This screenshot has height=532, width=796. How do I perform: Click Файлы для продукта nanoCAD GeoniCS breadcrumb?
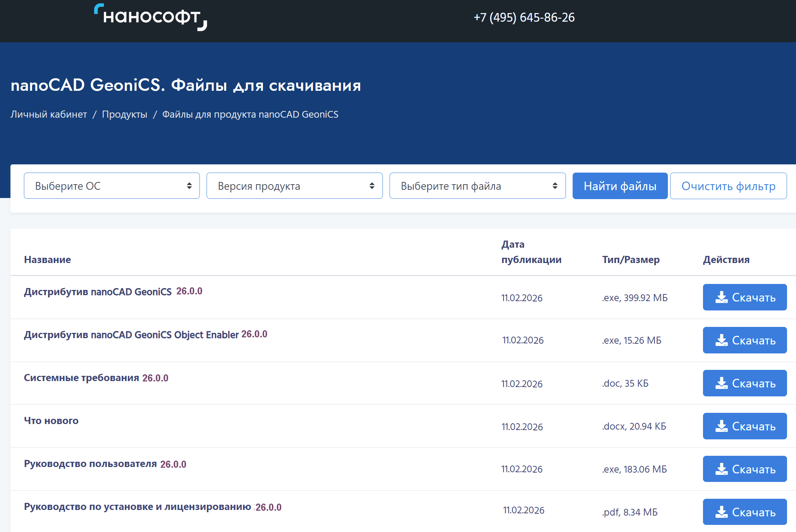[250, 114]
